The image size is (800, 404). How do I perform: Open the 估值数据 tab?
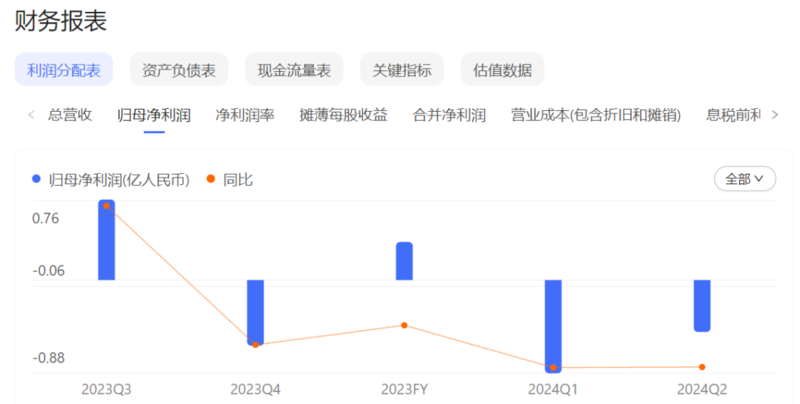pyautogui.click(x=503, y=69)
